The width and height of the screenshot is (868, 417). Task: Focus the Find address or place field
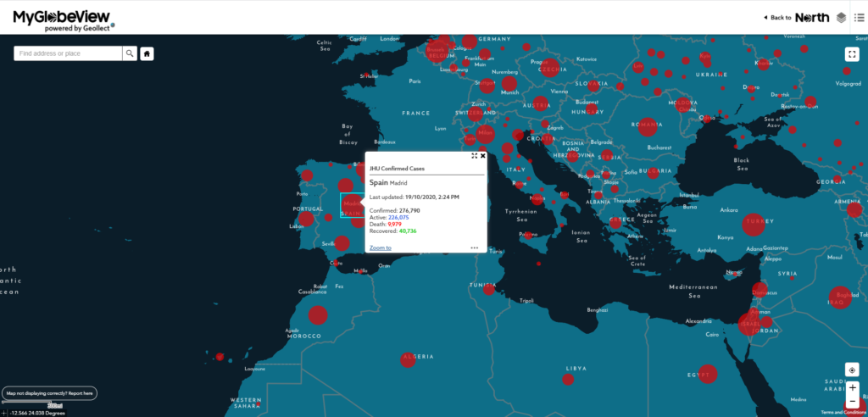[68, 53]
